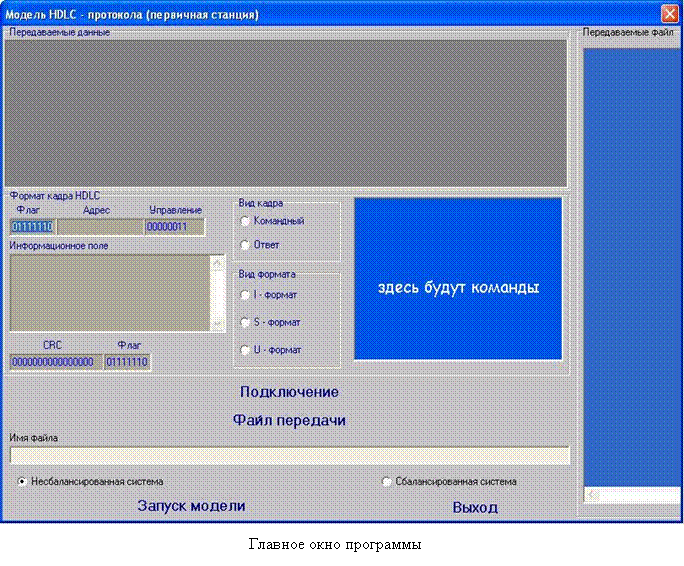684x566 pixels.
Task: Select Сбалансированная система radio button
Action: pyautogui.click(x=387, y=482)
